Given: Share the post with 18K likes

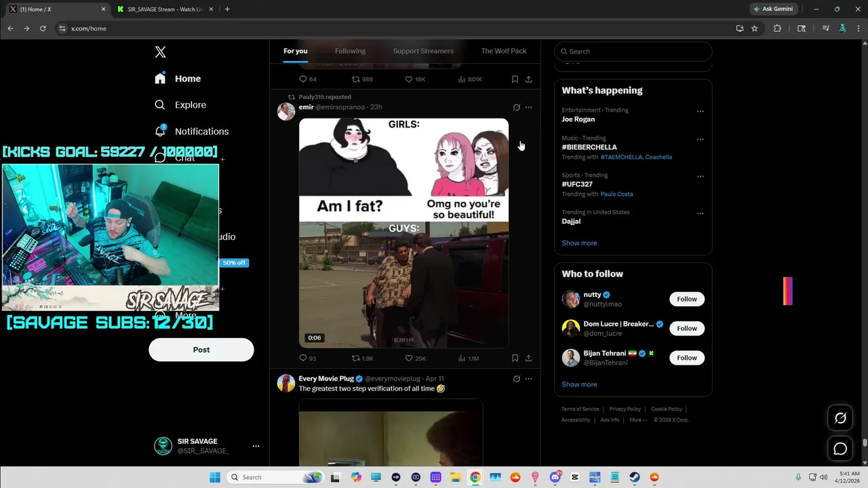Looking at the screenshot, I should pyautogui.click(x=528, y=79).
